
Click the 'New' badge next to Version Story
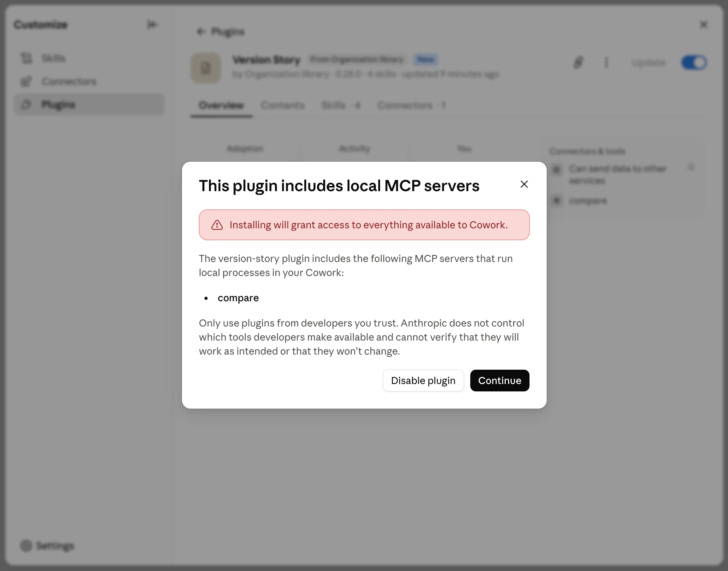[x=425, y=60]
